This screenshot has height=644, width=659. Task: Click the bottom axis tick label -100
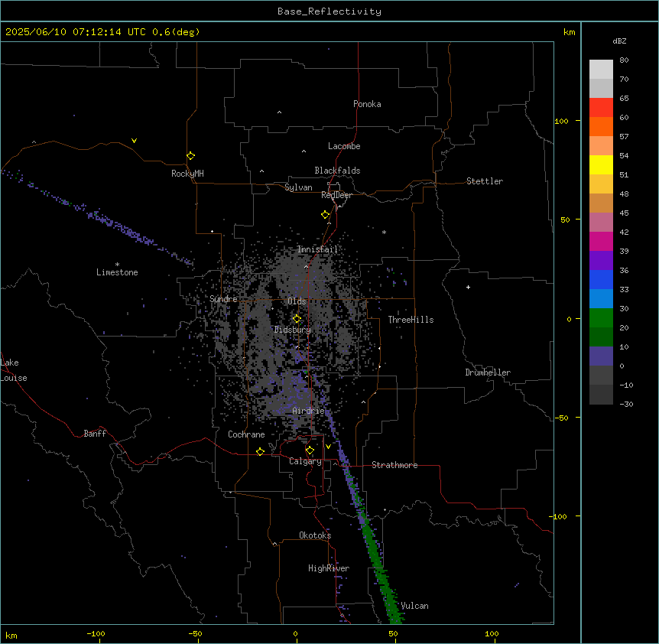pyautogui.click(x=96, y=633)
